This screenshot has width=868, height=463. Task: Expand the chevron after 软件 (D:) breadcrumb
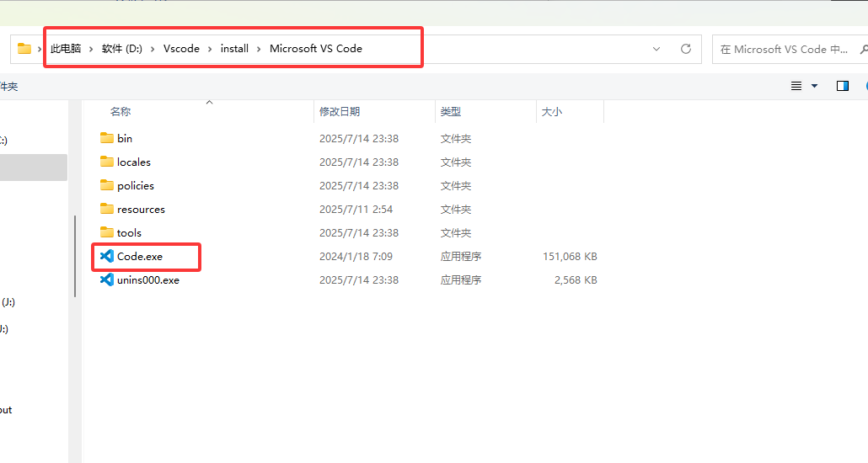(x=153, y=49)
